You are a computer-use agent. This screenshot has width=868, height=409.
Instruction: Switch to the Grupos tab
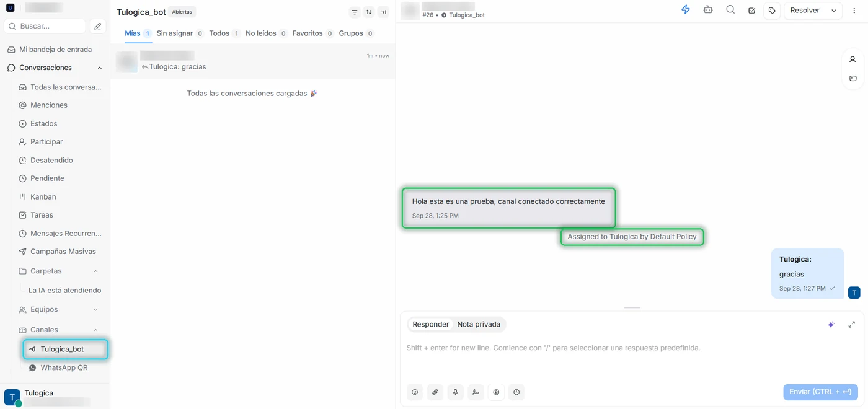(x=356, y=33)
